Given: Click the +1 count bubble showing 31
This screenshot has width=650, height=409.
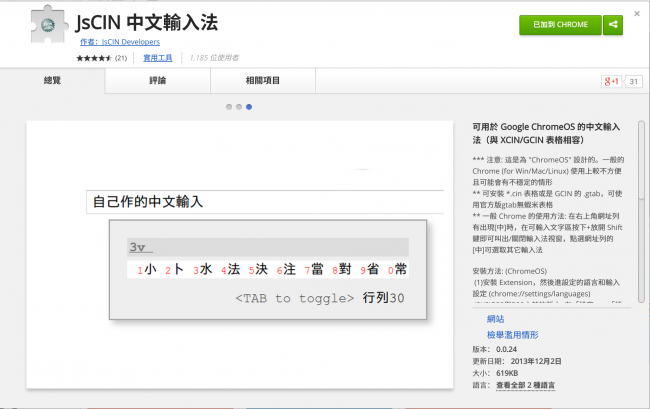Looking at the screenshot, I should click(x=633, y=81).
